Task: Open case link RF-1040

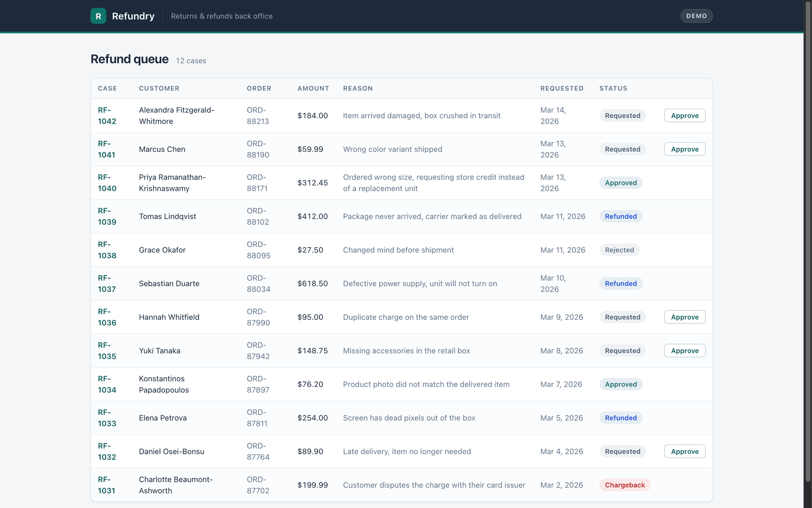Action: click(x=107, y=183)
